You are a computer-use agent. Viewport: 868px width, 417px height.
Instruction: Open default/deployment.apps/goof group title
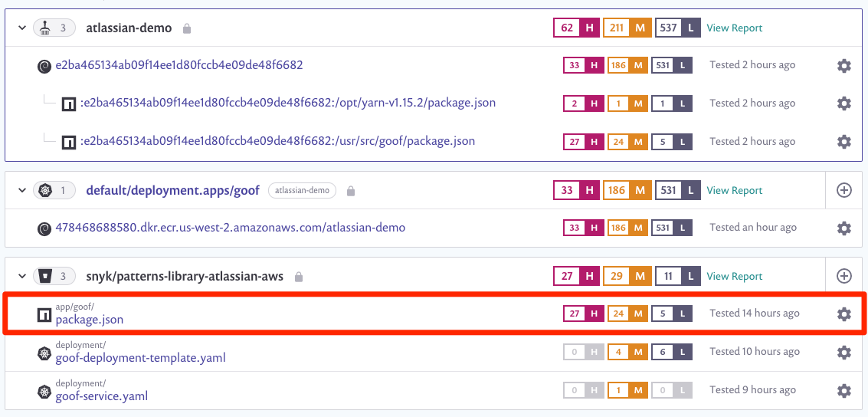point(172,191)
